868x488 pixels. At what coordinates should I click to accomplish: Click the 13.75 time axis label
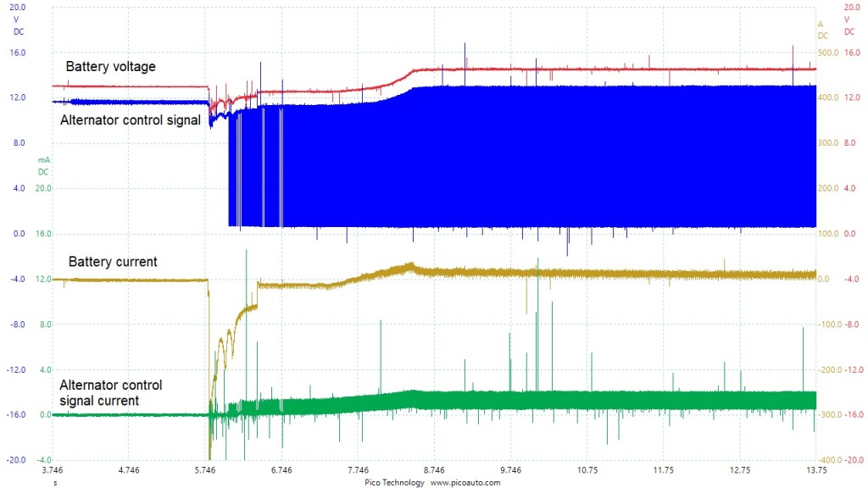pos(816,469)
